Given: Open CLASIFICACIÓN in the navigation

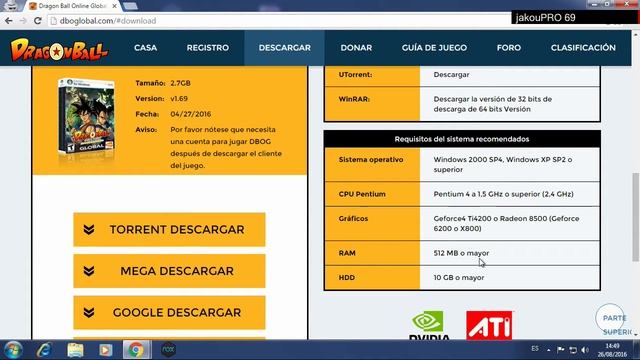Looking at the screenshot, I should [583, 48].
